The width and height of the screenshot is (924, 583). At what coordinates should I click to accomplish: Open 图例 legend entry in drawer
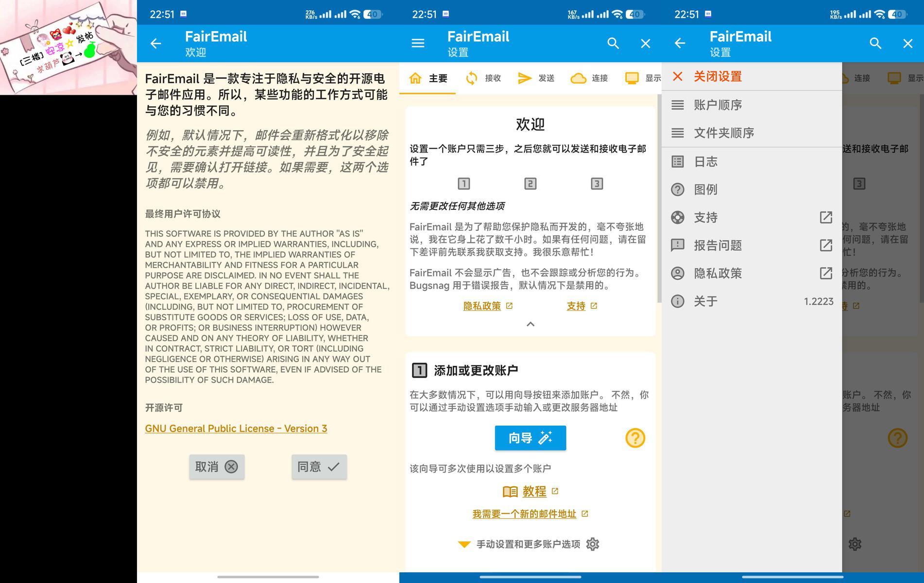click(752, 189)
